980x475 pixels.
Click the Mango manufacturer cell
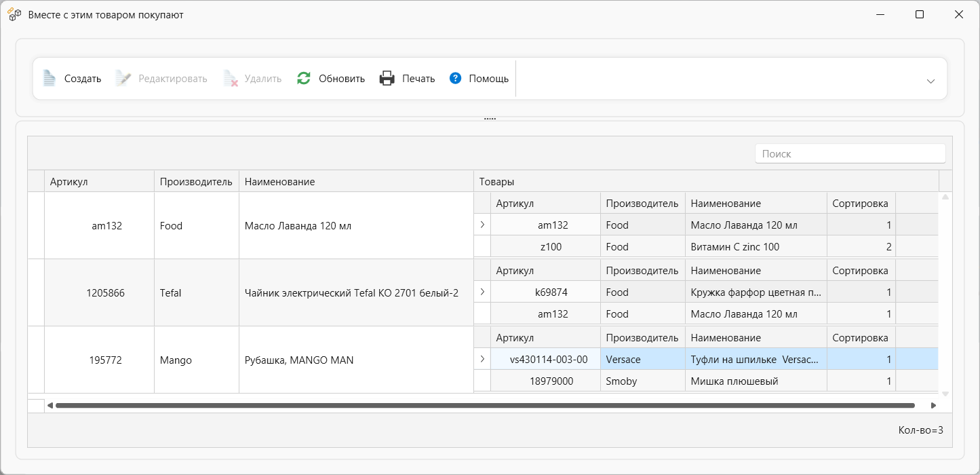pyautogui.click(x=197, y=360)
